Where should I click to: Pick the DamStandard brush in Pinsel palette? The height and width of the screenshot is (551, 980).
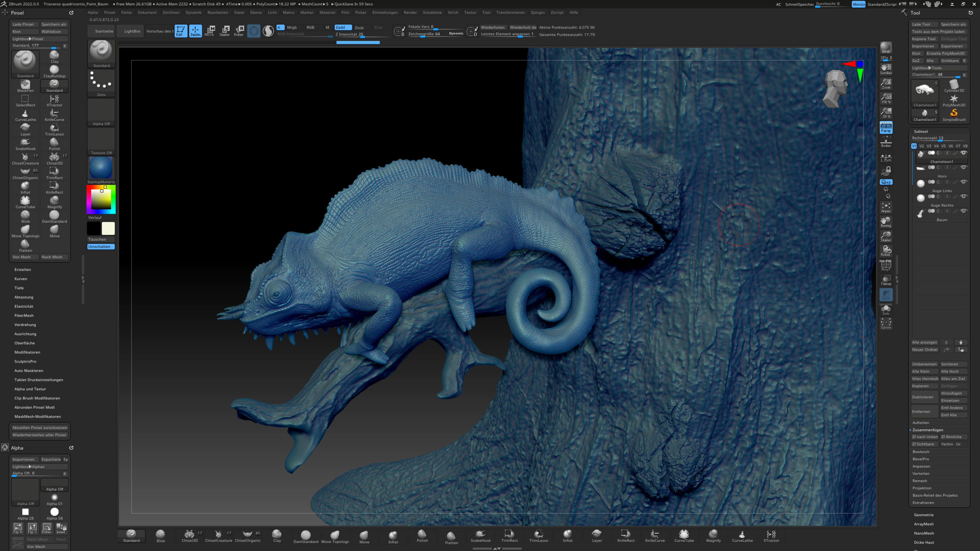[54, 217]
